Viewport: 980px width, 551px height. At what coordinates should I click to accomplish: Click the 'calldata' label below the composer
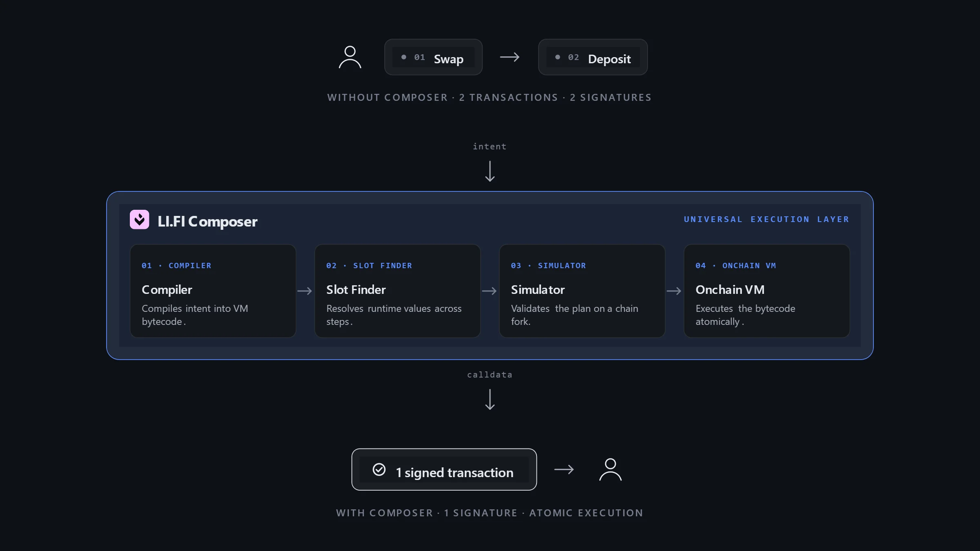pos(490,374)
